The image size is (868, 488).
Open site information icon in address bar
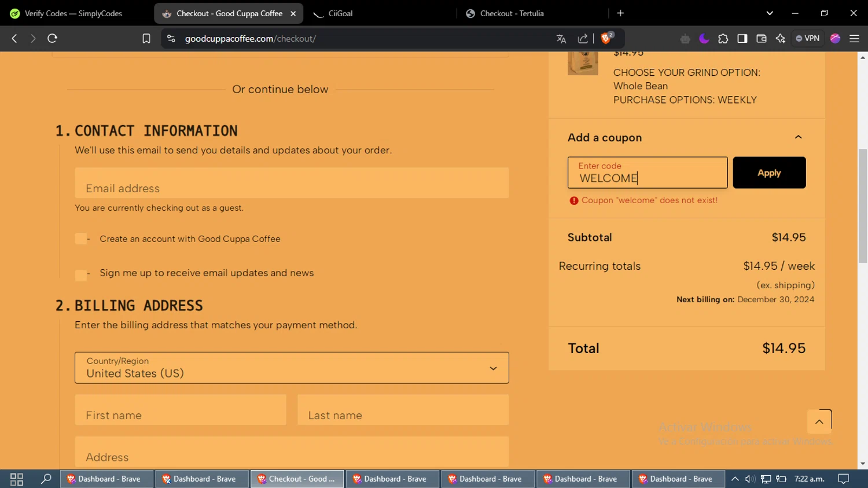pos(171,39)
